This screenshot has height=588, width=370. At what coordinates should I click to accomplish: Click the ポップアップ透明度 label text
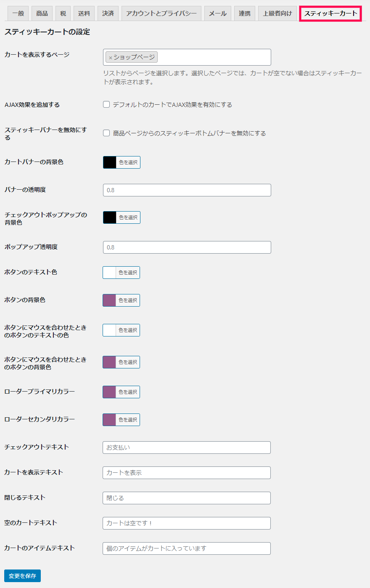pos(31,247)
